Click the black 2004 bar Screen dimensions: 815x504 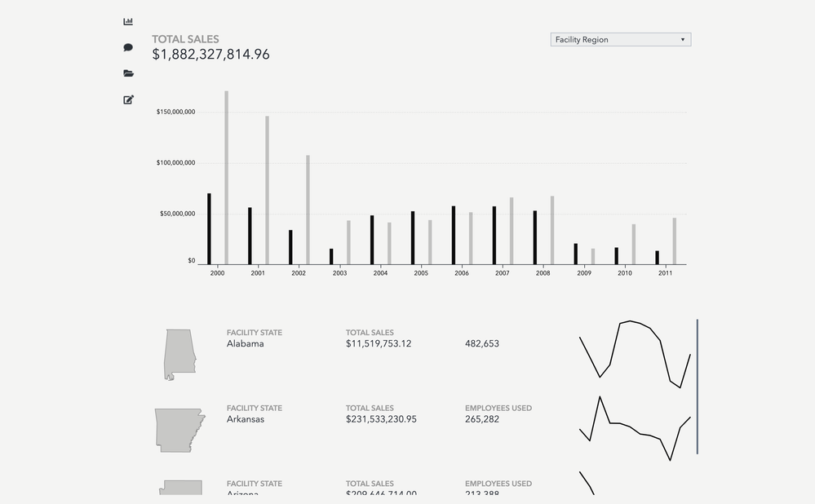tap(372, 240)
